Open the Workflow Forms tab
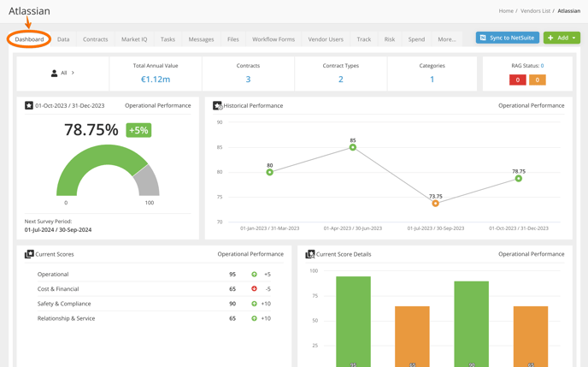This screenshot has height=367, width=588. [x=273, y=39]
